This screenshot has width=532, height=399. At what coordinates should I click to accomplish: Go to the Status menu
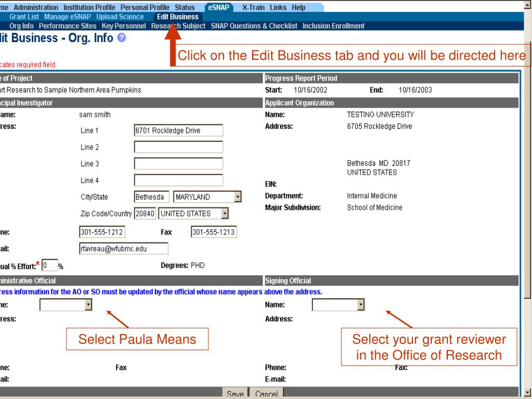point(184,7)
